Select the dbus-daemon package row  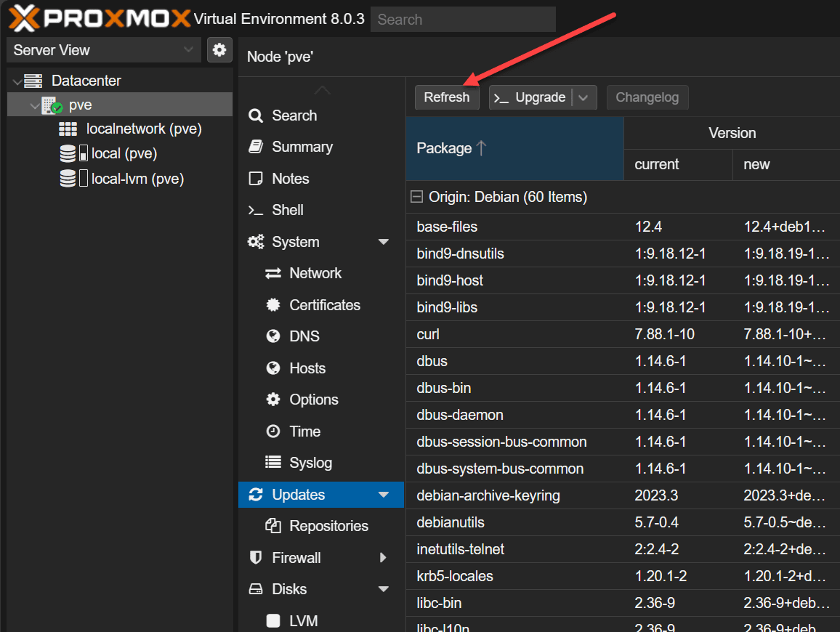click(623, 415)
